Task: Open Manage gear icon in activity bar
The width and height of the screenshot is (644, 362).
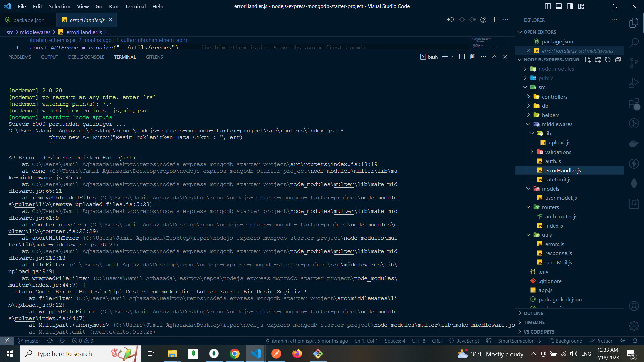Action: coord(634,326)
